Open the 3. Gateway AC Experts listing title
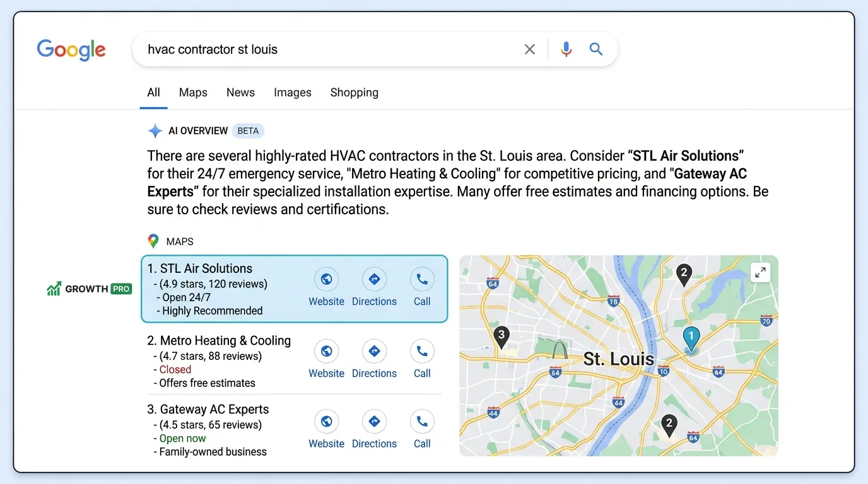868x484 pixels. tap(208, 410)
